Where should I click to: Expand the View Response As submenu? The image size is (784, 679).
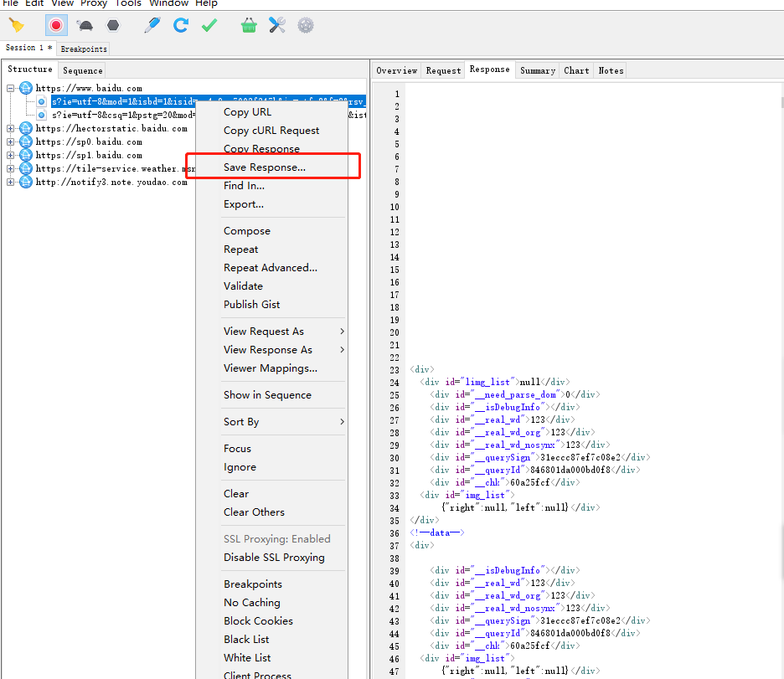(271, 350)
